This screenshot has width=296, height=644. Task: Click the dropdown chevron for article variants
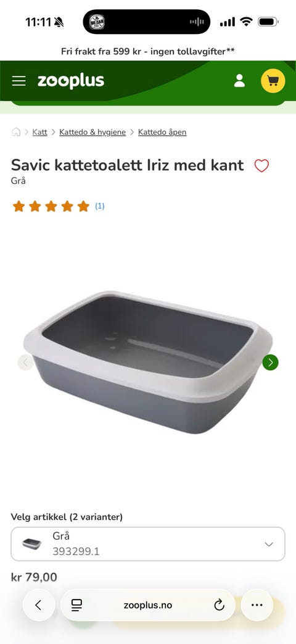[269, 544]
